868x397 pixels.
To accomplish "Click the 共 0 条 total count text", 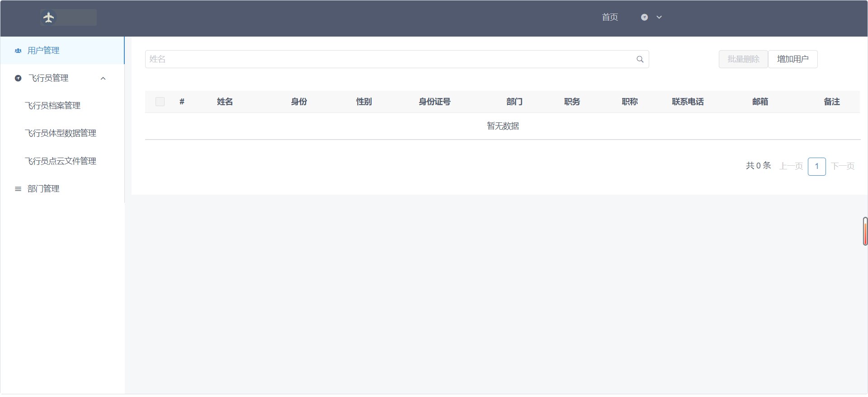I will click(758, 166).
